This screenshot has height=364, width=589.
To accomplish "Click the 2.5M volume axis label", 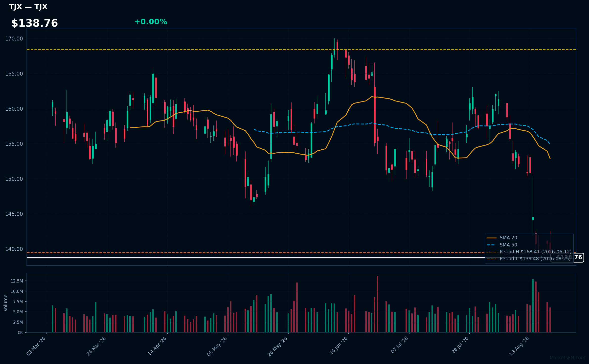I will (18, 322).
